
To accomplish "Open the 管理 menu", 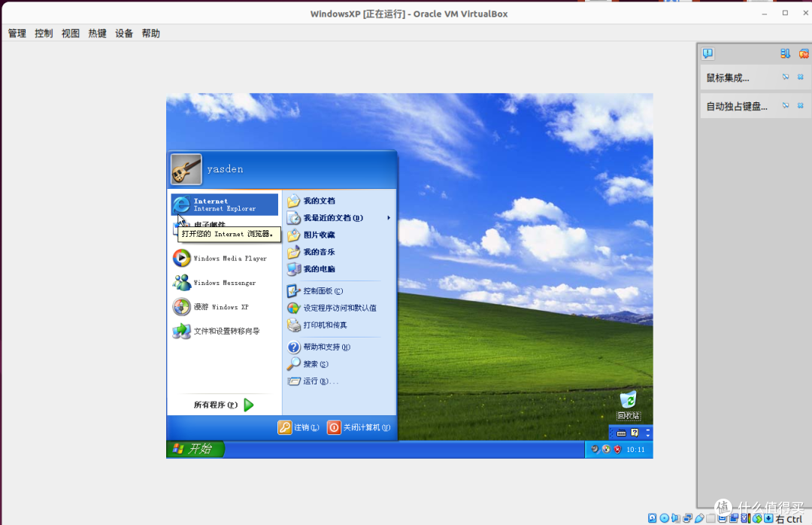I will click(x=17, y=33).
